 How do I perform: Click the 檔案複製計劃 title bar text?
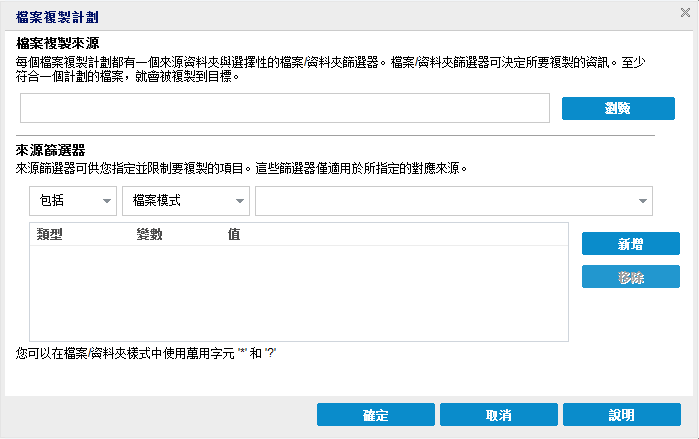[x=57, y=18]
